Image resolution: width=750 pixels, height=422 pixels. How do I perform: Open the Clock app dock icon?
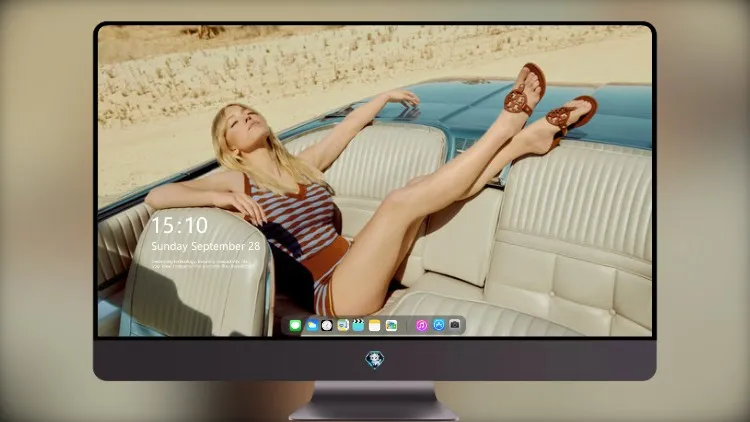click(x=327, y=326)
